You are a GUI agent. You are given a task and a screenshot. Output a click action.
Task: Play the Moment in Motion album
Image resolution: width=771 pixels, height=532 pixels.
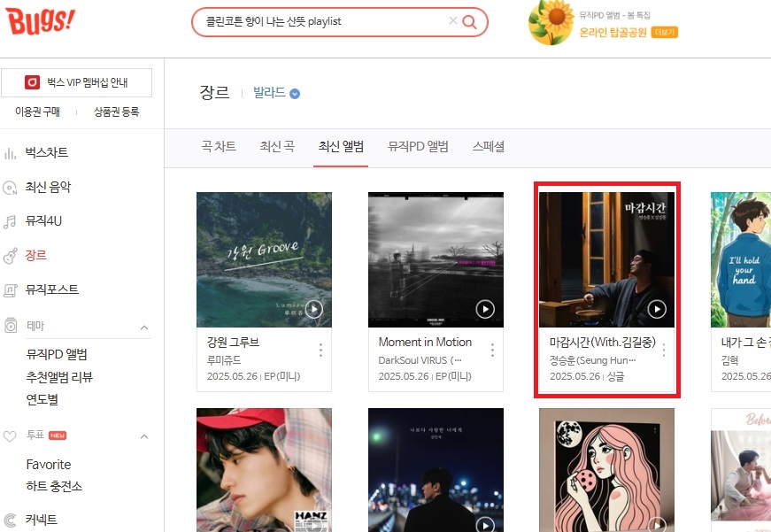click(x=485, y=309)
